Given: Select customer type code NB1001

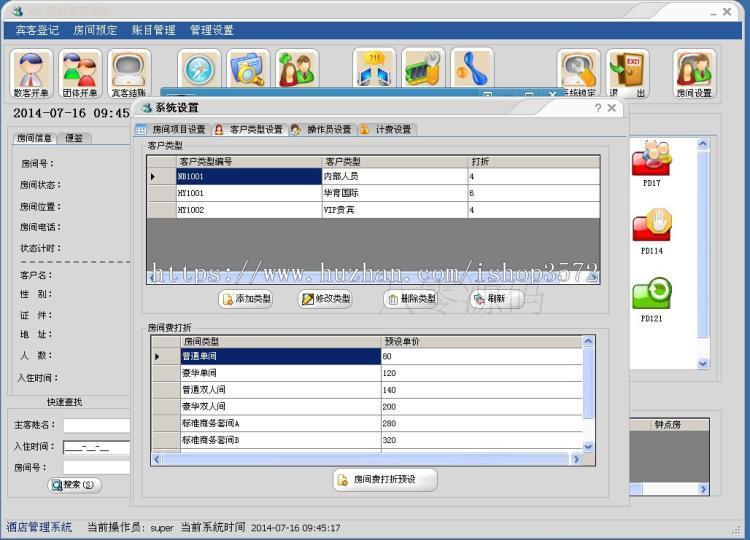Looking at the screenshot, I should (x=249, y=176).
